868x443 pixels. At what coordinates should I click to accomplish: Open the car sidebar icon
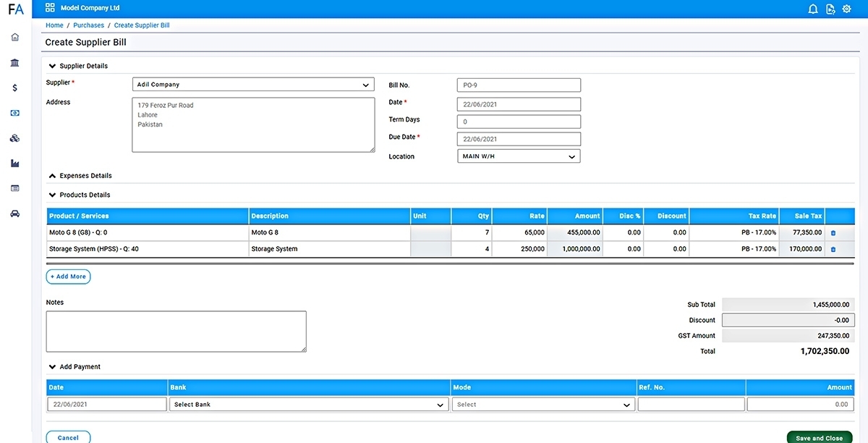pos(15,214)
